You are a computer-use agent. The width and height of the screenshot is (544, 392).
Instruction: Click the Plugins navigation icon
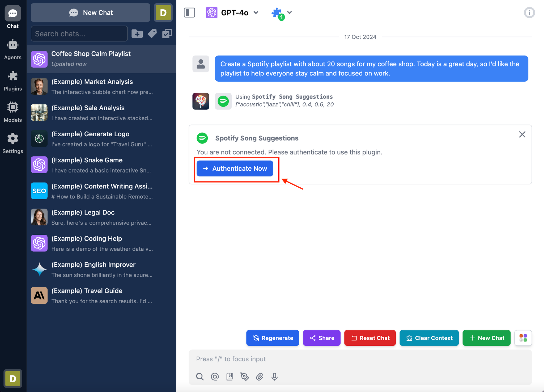(x=13, y=76)
